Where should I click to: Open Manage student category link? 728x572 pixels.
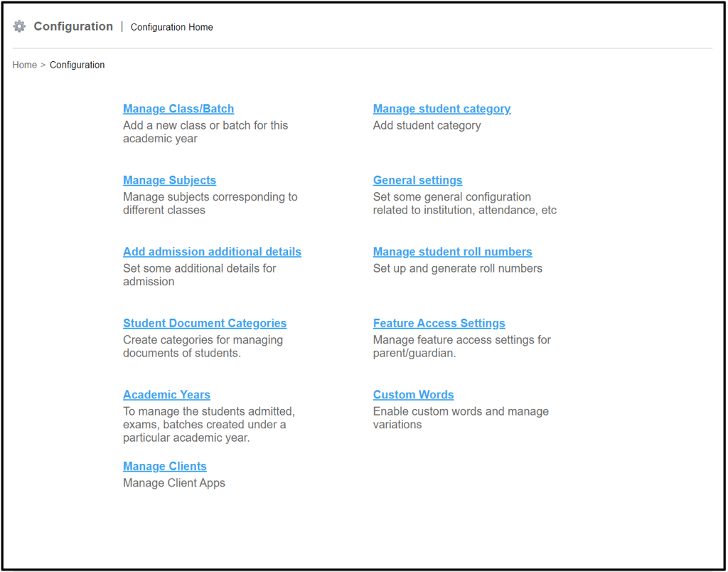coord(441,109)
